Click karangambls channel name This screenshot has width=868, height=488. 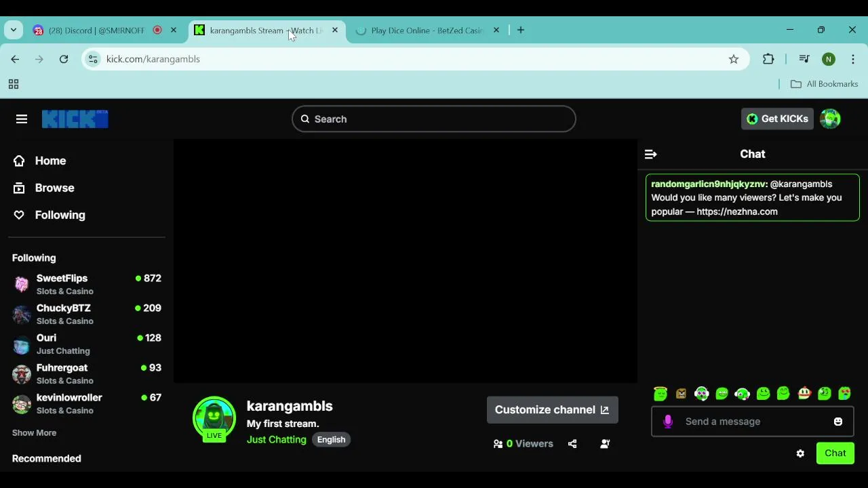290,406
